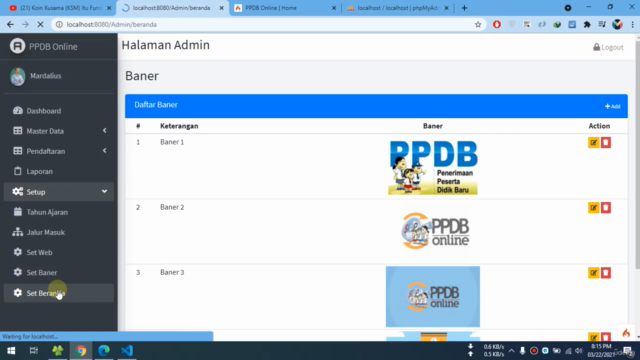The height and width of the screenshot is (360, 640).
Task: Click the 'Baner 2' description text
Action: point(172,207)
